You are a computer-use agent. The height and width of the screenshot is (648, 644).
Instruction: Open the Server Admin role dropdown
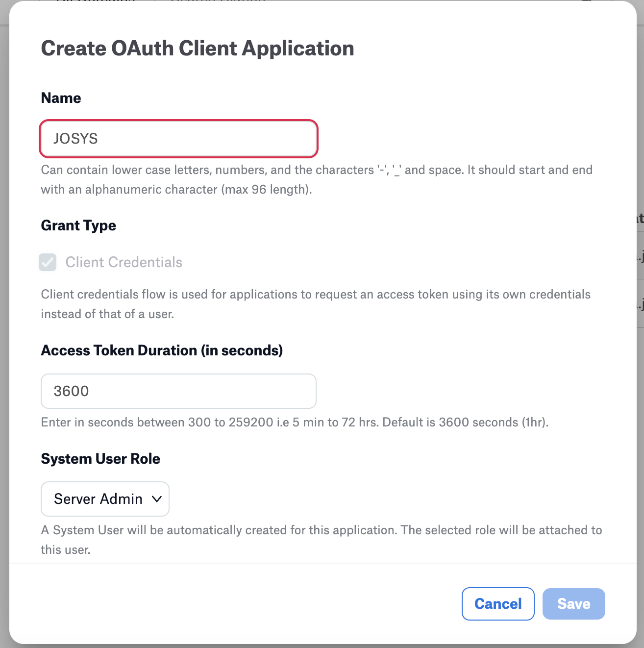point(105,499)
